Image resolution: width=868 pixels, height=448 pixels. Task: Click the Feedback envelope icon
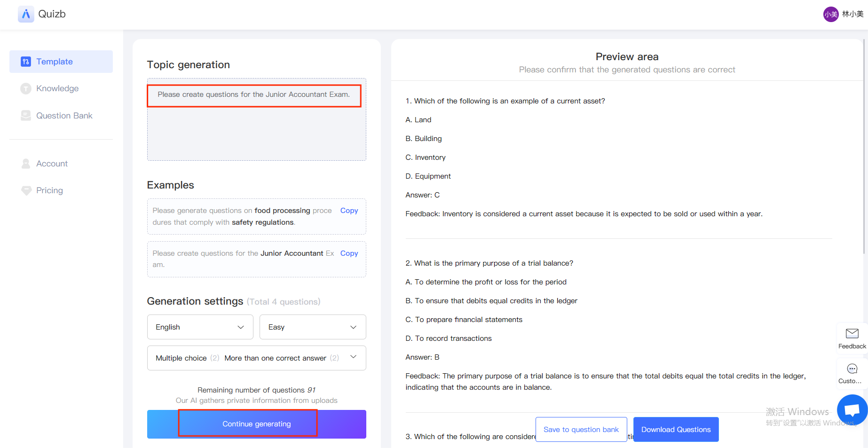tap(852, 333)
